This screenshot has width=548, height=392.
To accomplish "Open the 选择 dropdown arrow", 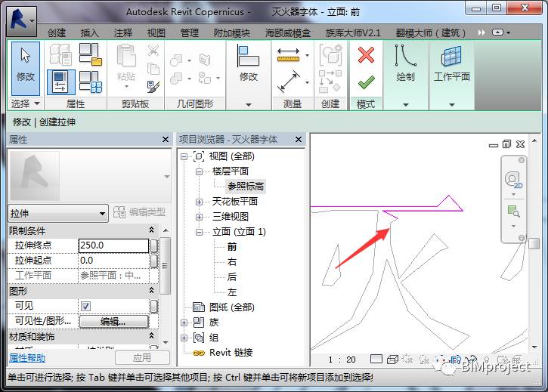I will pyautogui.click(x=37, y=103).
